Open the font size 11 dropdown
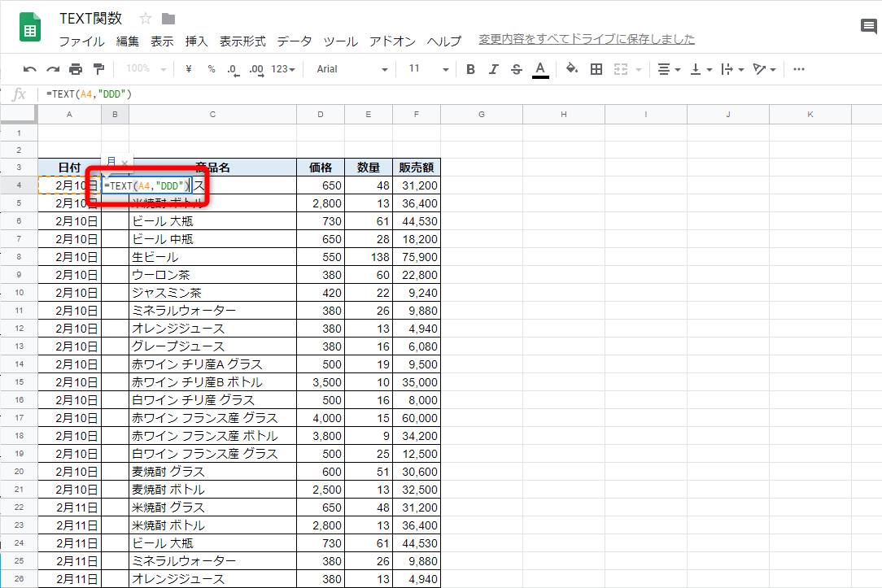 pos(429,69)
